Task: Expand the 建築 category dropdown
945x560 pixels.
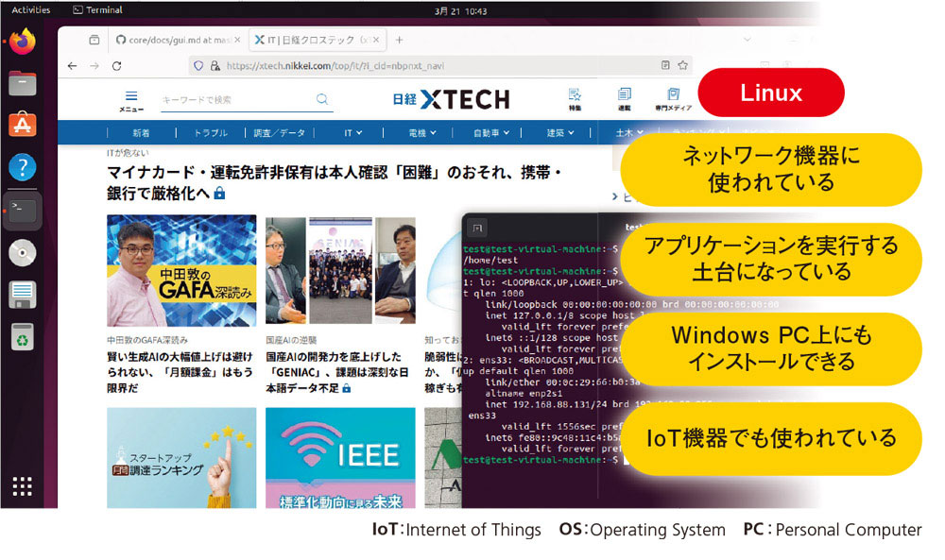Action: [562, 133]
